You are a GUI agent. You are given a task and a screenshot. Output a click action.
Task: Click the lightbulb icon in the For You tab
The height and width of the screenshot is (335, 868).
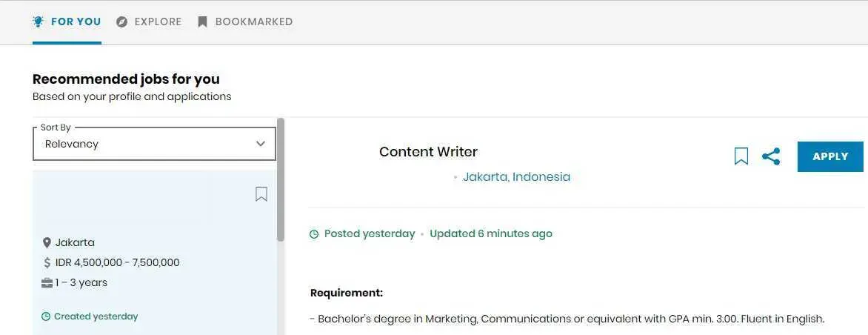coord(39,21)
